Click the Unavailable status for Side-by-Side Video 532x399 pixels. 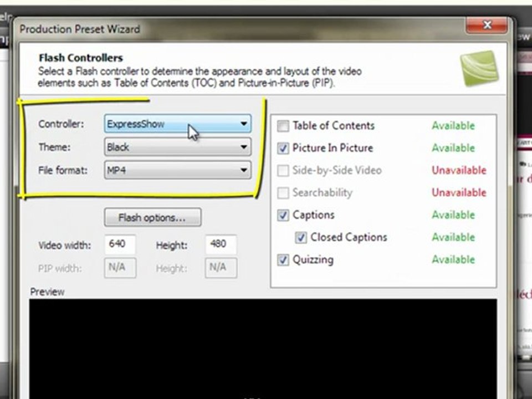pyautogui.click(x=459, y=170)
